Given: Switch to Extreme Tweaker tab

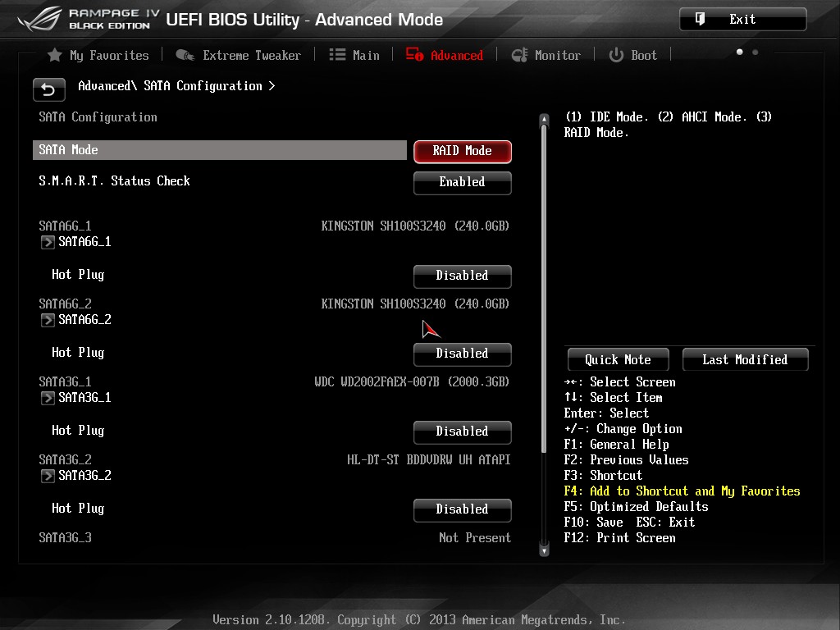Looking at the screenshot, I should (x=239, y=55).
